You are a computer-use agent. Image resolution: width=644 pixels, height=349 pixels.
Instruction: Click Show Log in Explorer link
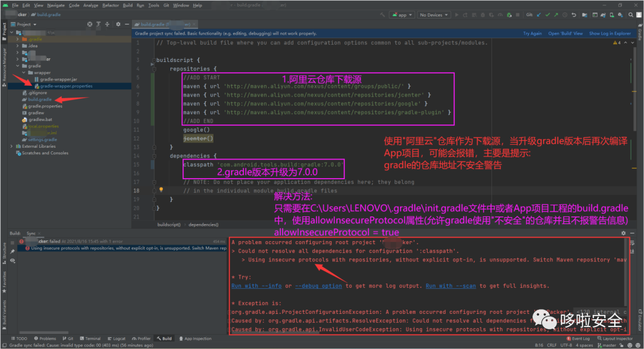pyautogui.click(x=610, y=33)
